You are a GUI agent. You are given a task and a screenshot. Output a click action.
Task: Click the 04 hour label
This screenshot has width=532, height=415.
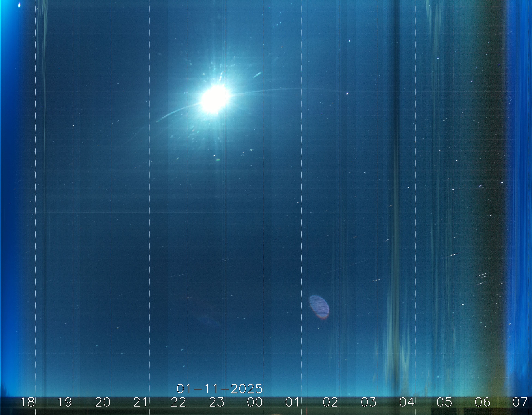[x=407, y=402]
